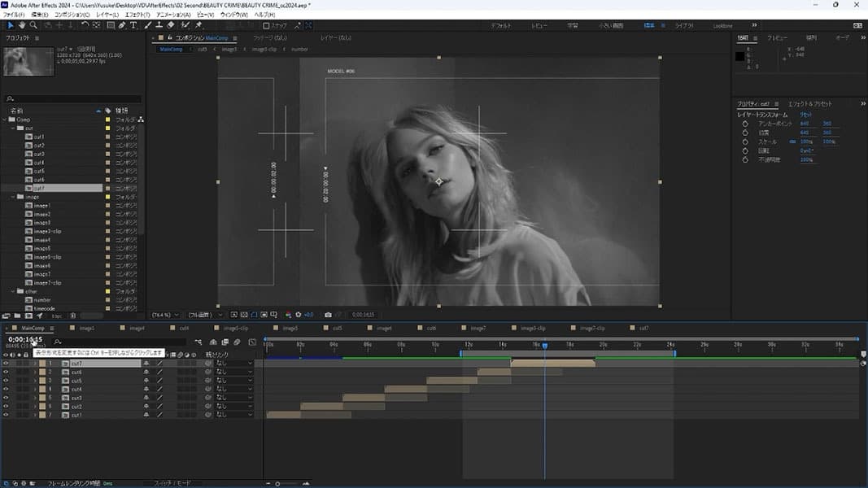Switch to the image3-clip timeline tab
868x488 pixels.
[533, 328]
